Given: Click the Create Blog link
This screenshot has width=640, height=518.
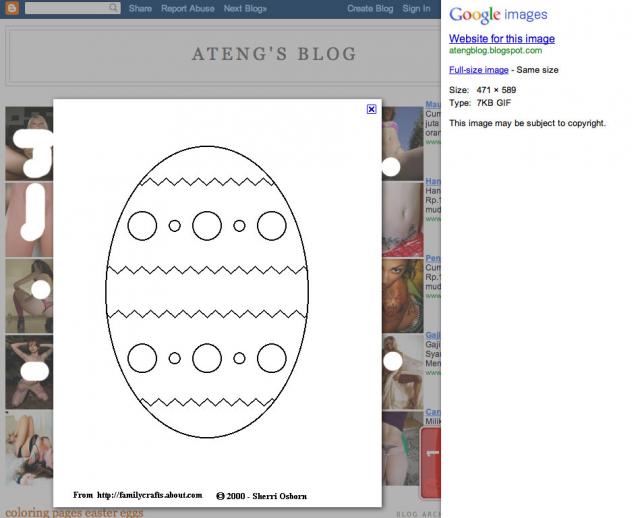Looking at the screenshot, I should 370,9.
